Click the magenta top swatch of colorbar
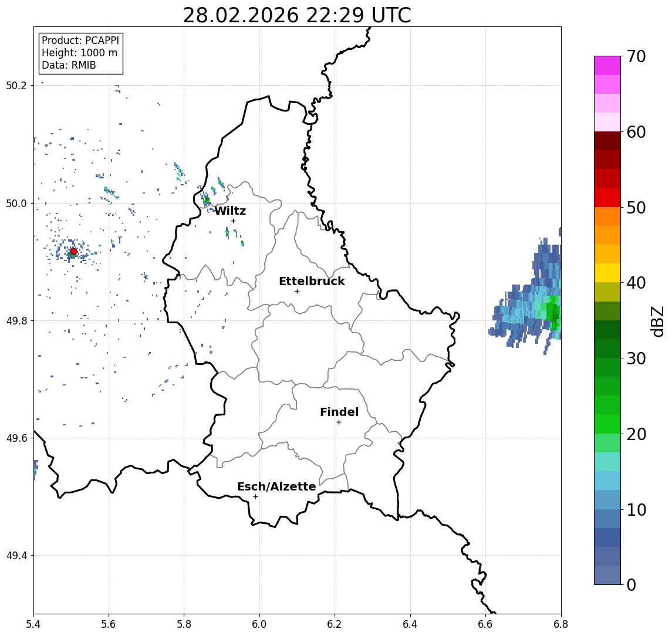Screen dimensions: 672x636 pyautogui.click(x=607, y=66)
